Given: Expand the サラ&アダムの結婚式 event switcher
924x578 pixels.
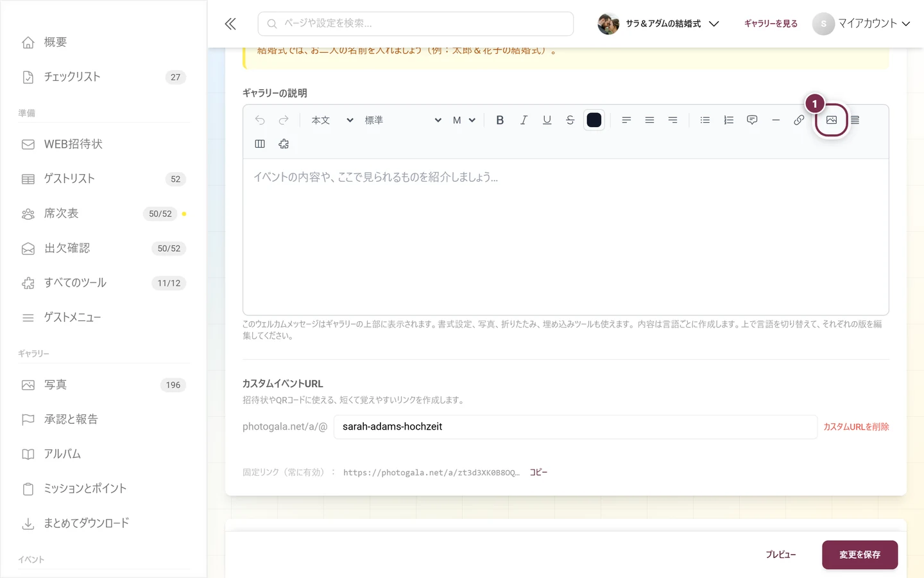Looking at the screenshot, I should [658, 24].
